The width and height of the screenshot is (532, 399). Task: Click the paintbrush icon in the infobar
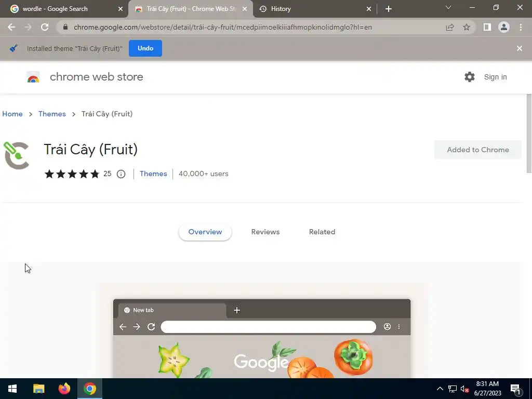point(14,48)
